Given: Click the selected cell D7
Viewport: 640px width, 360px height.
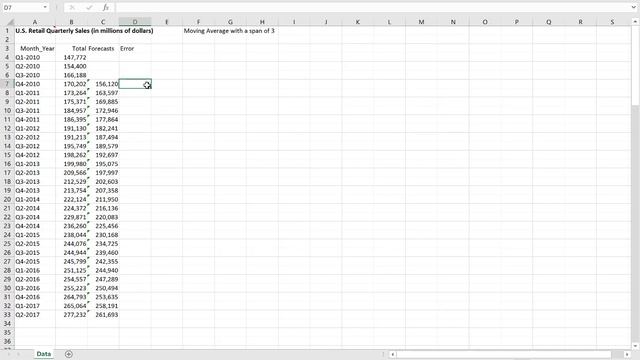Looking at the screenshot, I should point(135,84).
